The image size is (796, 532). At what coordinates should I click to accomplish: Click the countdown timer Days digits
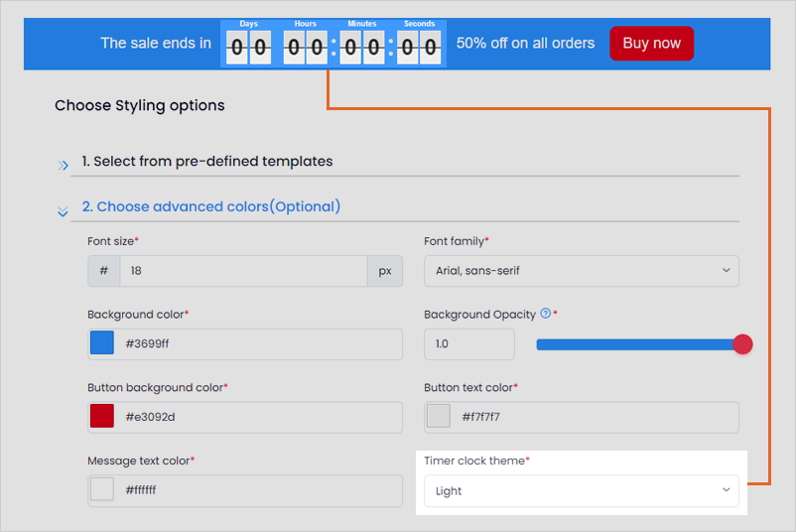pyautogui.click(x=248, y=48)
